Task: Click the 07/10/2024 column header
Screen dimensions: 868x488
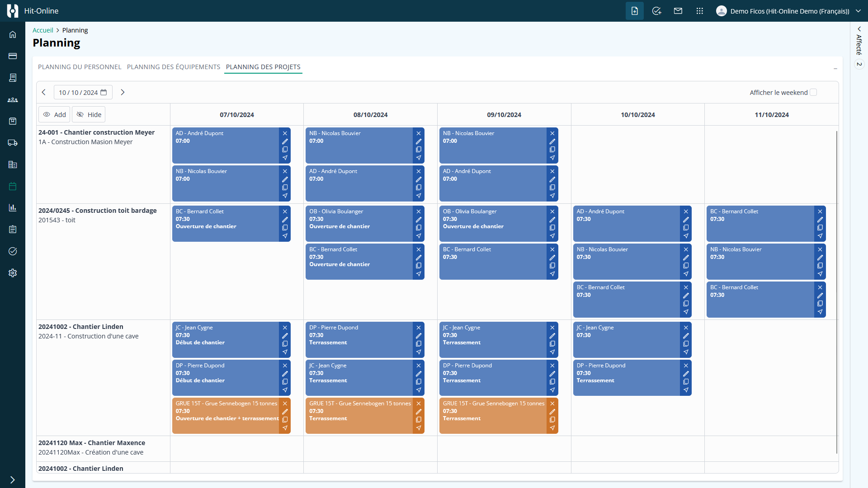Action: click(x=237, y=115)
